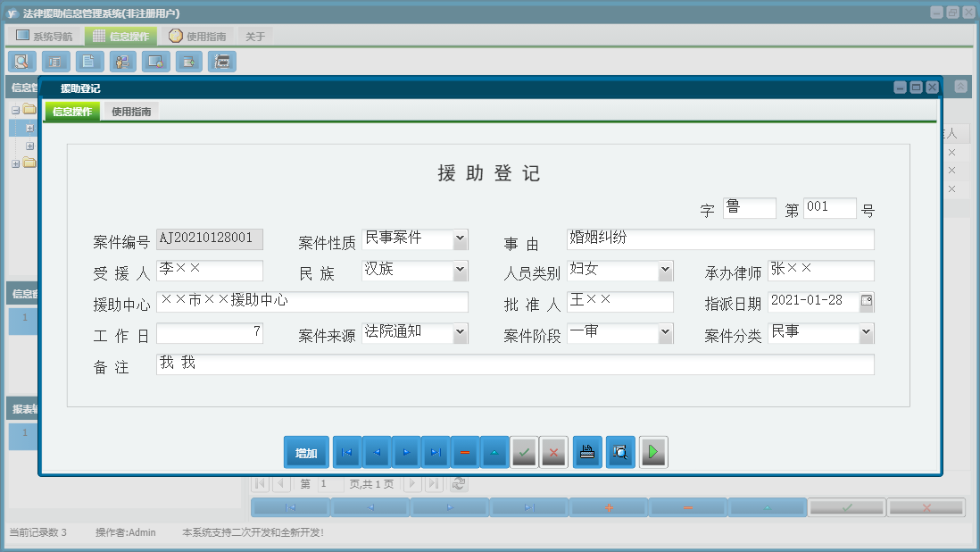Click the page number field in background pager
The width and height of the screenshot is (980, 552).
[329, 483]
